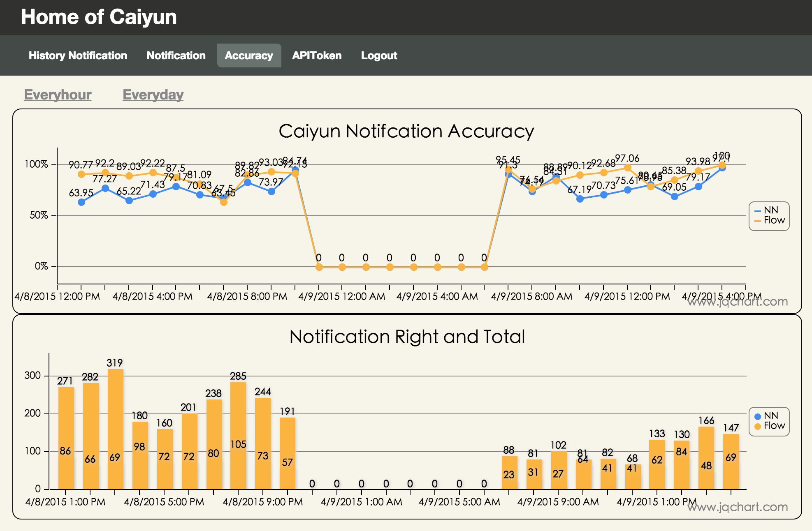Click the NN data point labeled 69.05
The image size is (812, 531).
(675, 196)
